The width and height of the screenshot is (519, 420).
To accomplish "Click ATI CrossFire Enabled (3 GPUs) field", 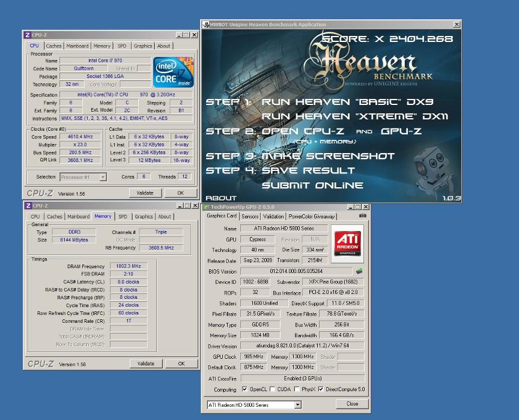I will point(303,379).
